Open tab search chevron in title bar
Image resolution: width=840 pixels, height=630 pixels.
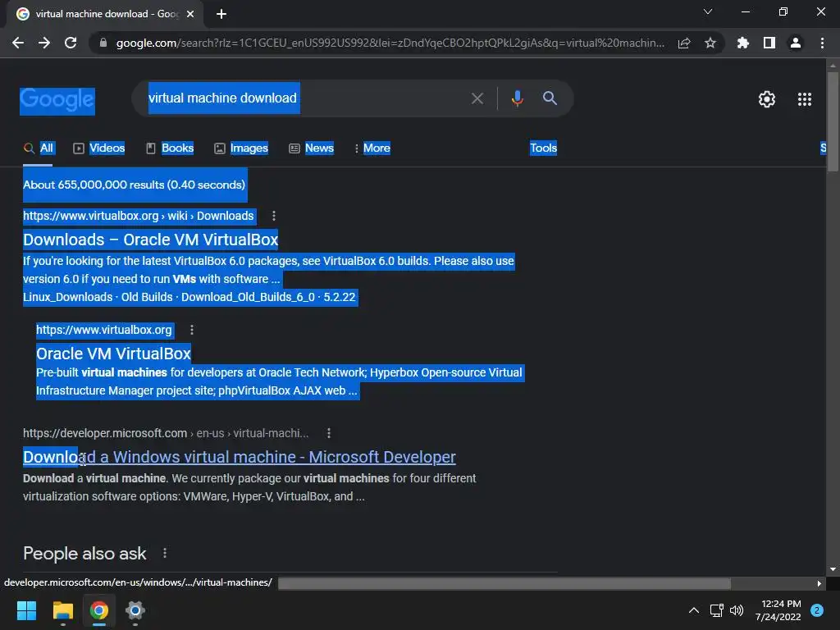coord(708,11)
